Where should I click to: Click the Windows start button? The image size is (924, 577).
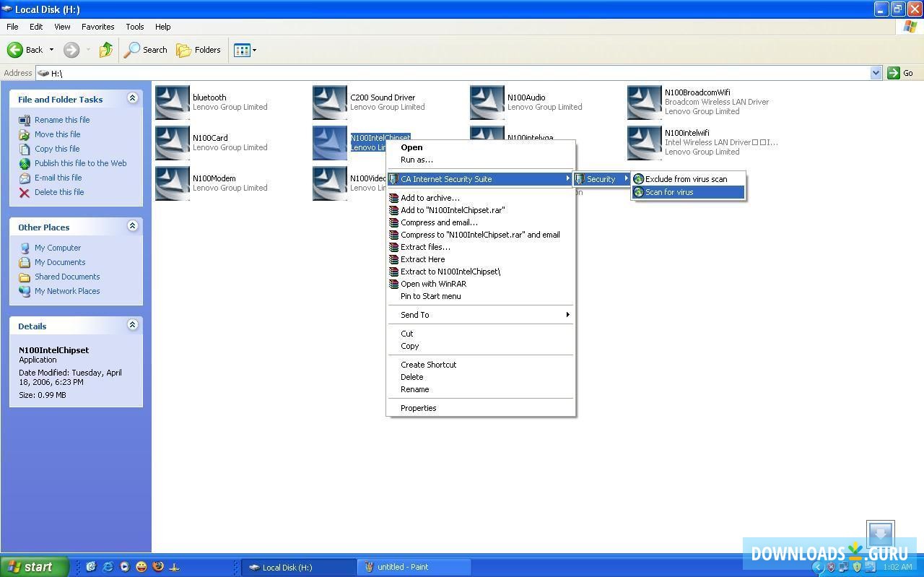tap(34, 567)
